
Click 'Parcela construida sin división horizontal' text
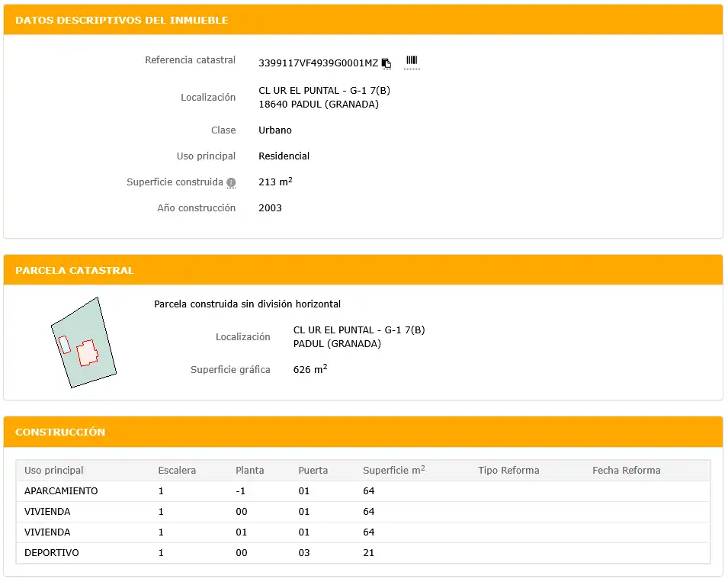[248, 304]
